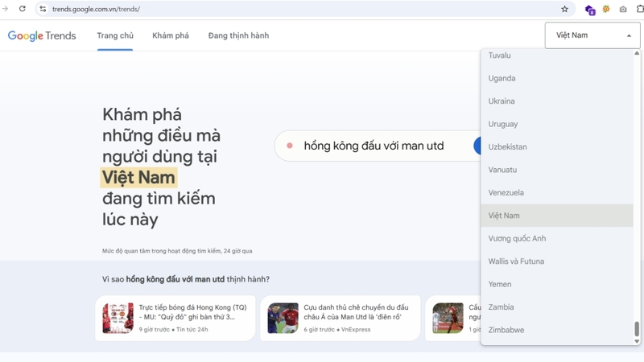
Task: Open the purple extension icon
Action: pos(590,10)
